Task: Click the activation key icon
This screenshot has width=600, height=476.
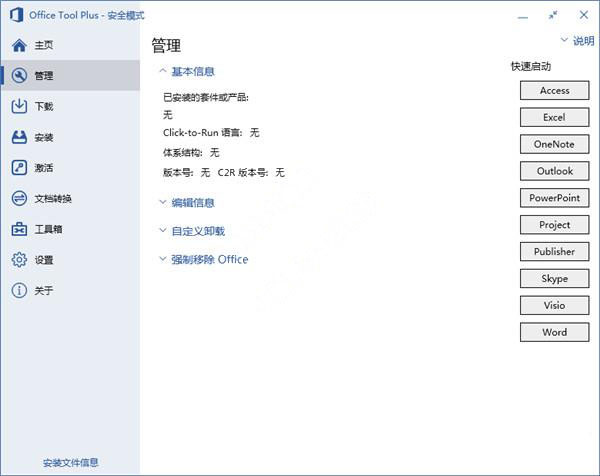Action: point(18,167)
